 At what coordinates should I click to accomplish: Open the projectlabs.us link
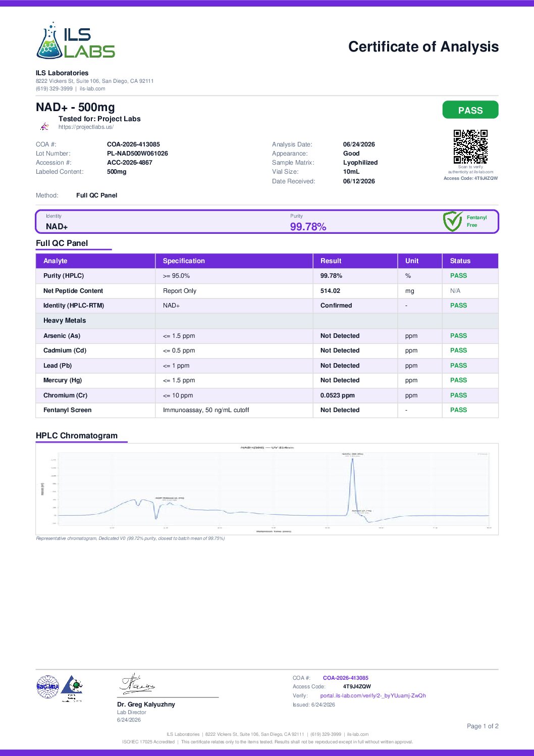pos(86,127)
